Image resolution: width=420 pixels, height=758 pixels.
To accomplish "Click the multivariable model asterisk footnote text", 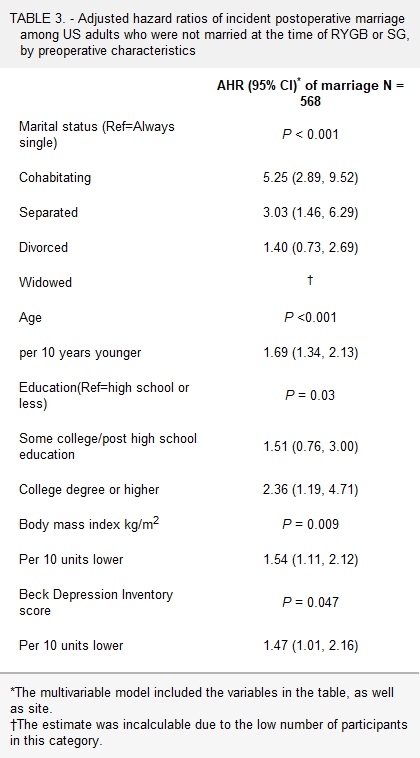I will [202, 700].
